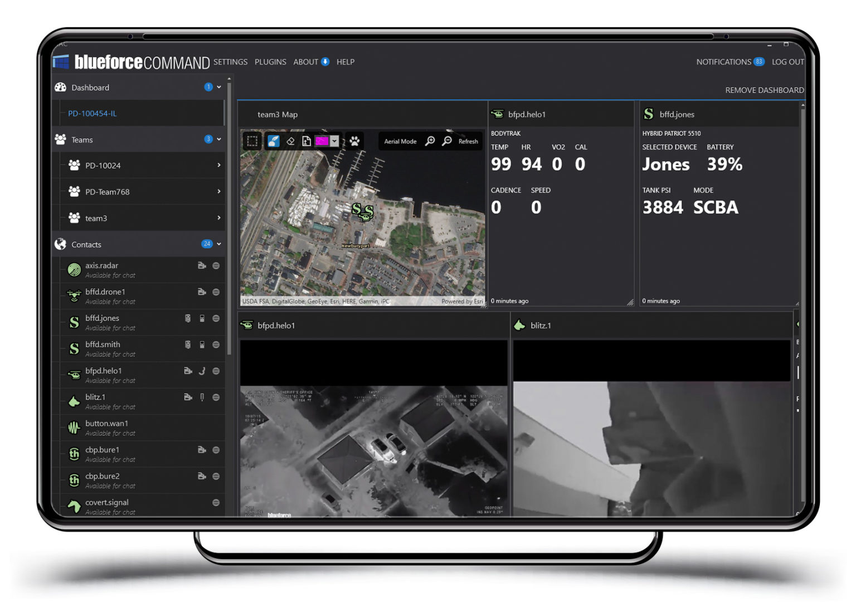Click the export document icon on map
The image size is (856, 616).
[x=306, y=141]
